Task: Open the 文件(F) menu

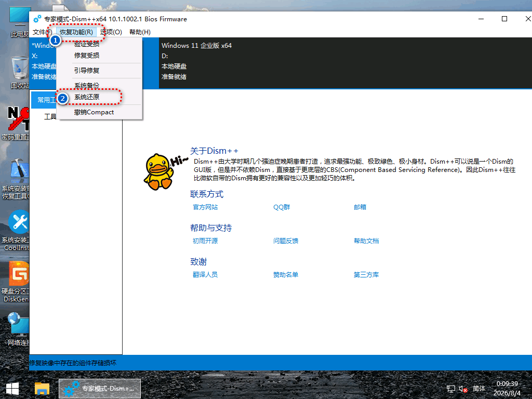Action: (42, 32)
